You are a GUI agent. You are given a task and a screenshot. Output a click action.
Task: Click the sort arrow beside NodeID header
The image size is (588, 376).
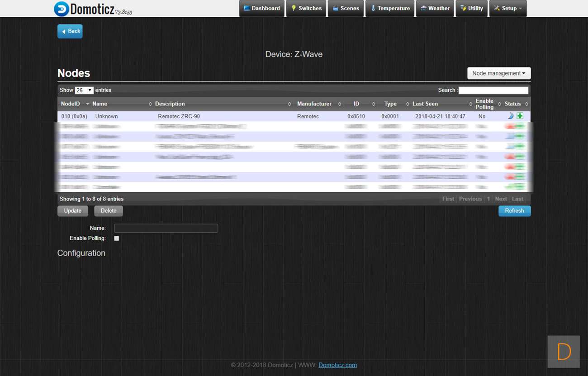pos(87,104)
